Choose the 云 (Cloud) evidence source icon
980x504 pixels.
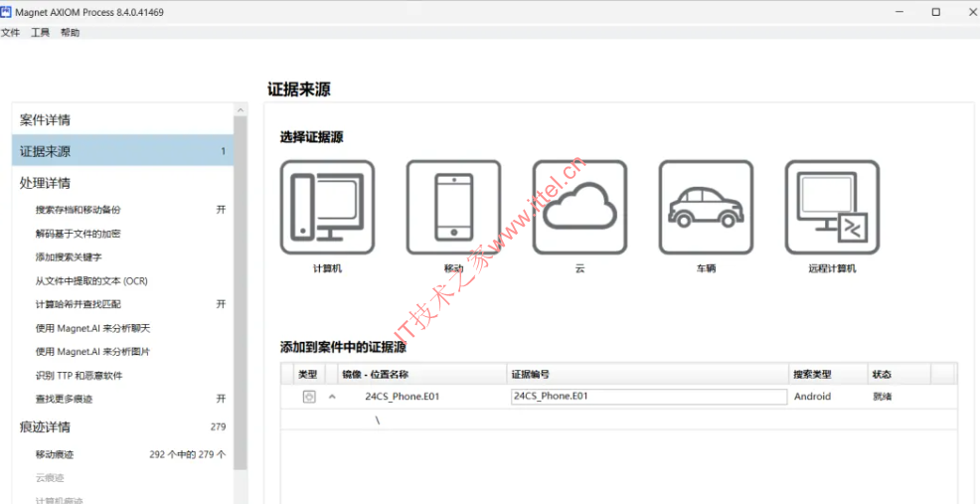(579, 208)
